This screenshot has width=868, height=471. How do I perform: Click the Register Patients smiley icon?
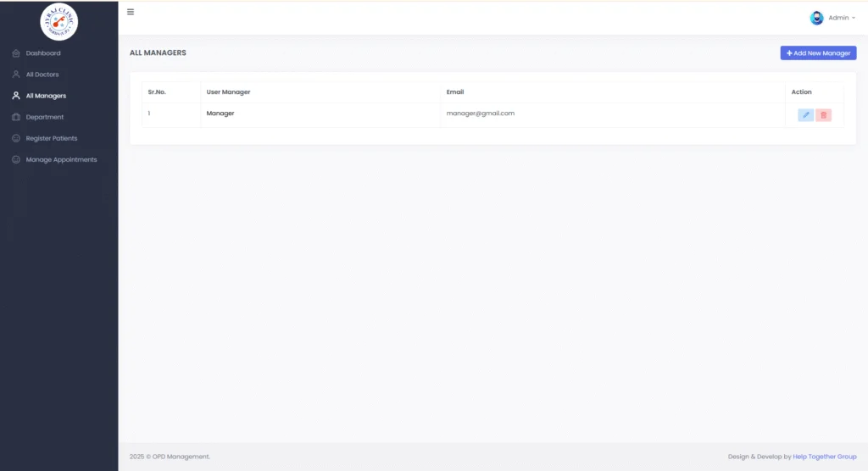click(x=16, y=138)
